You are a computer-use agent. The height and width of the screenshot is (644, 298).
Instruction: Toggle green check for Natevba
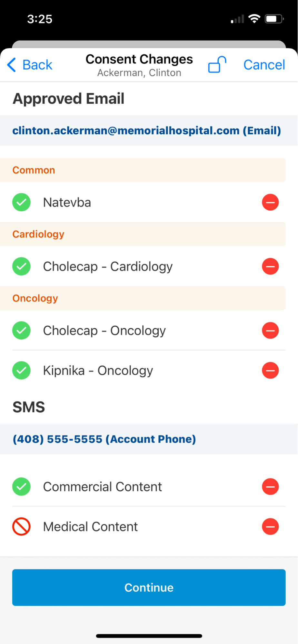coord(21,202)
